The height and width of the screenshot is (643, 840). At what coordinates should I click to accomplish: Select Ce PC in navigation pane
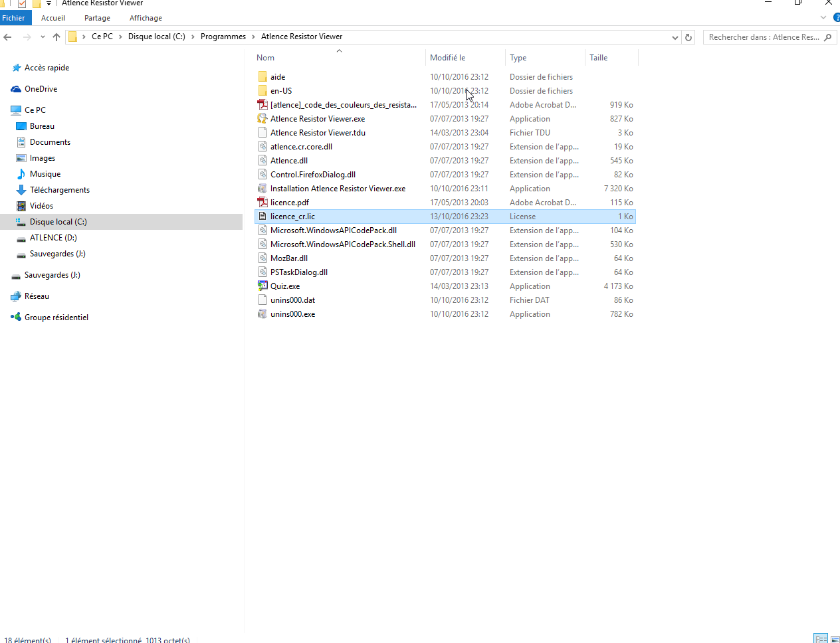tap(35, 110)
